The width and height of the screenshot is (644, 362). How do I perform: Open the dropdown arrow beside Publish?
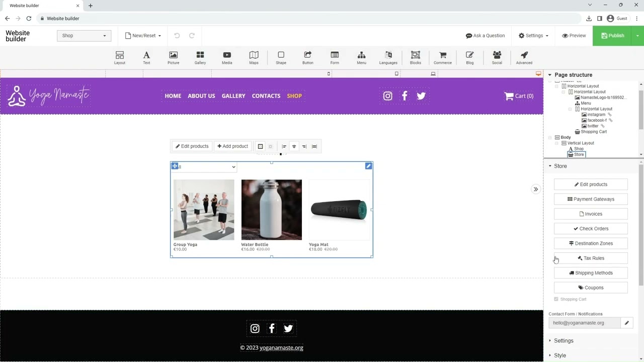(637, 36)
